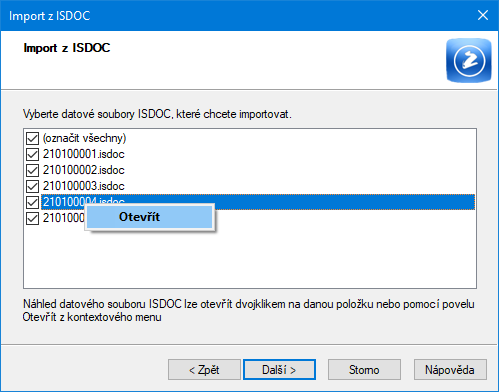Continue with the 'Další >' button
The height and width of the screenshot is (392, 499).
coord(279,369)
